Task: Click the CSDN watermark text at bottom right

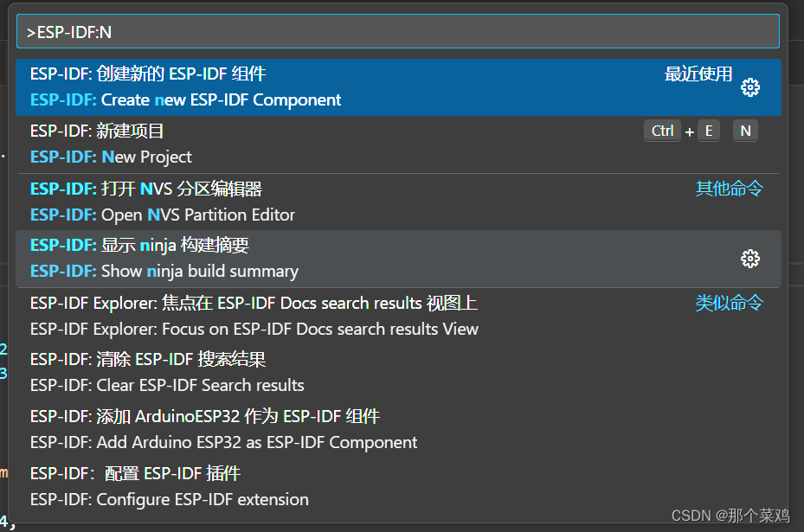Action: click(x=729, y=516)
